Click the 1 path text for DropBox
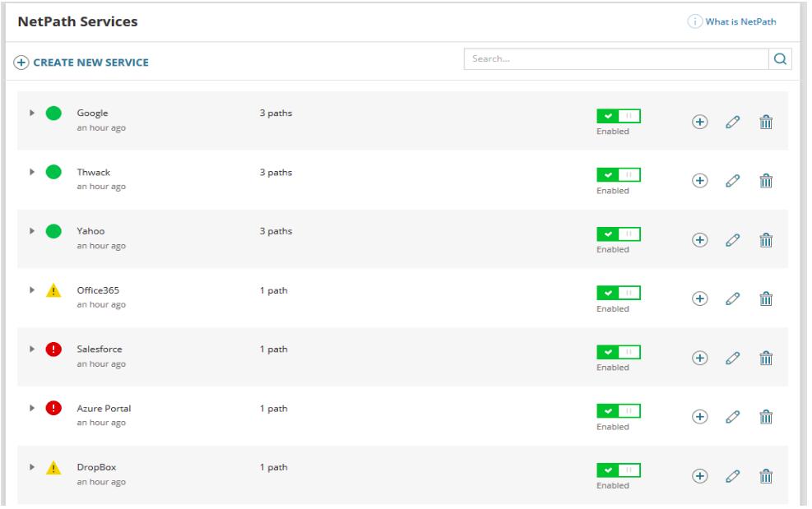The image size is (812, 509). pyautogui.click(x=273, y=468)
